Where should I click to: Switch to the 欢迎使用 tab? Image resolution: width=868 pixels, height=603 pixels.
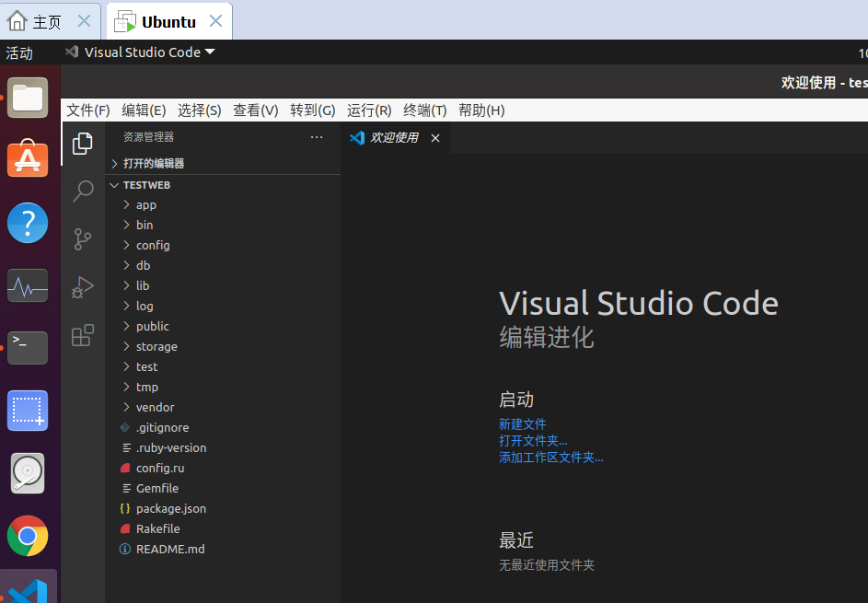tap(393, 137)
